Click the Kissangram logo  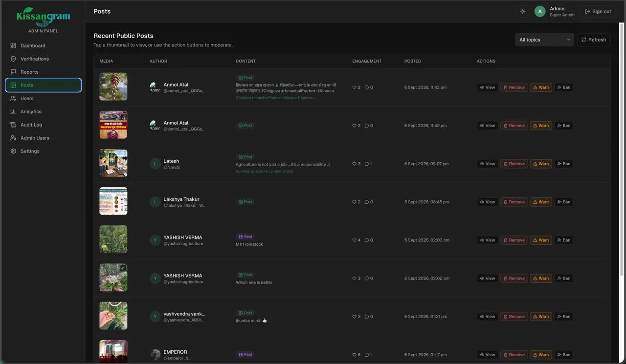click(x=43, y=17)
